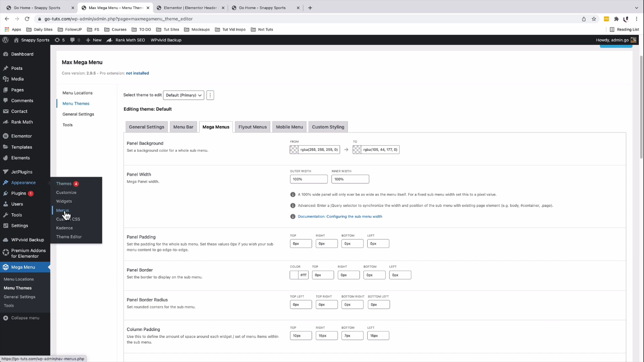The width and height of the screenshot is (644, 362).
Task: Open the Plugins icon in sidebar
Action: 6,193
